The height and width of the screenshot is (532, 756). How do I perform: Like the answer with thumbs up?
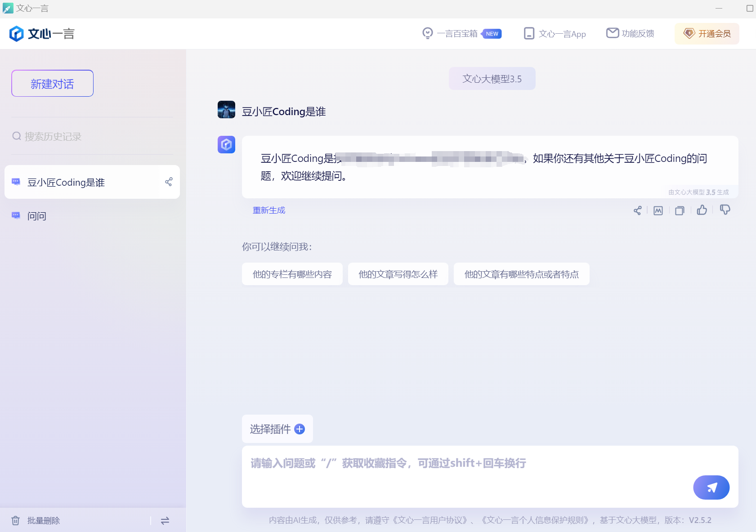click(x=702, y=210)
